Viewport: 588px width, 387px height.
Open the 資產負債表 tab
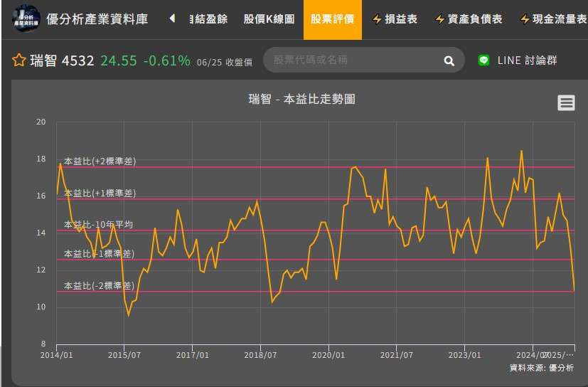coord(475,18)
